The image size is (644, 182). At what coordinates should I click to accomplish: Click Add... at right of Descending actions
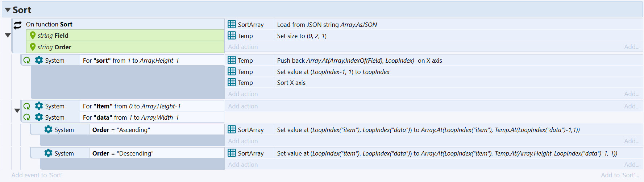[632, 165]
